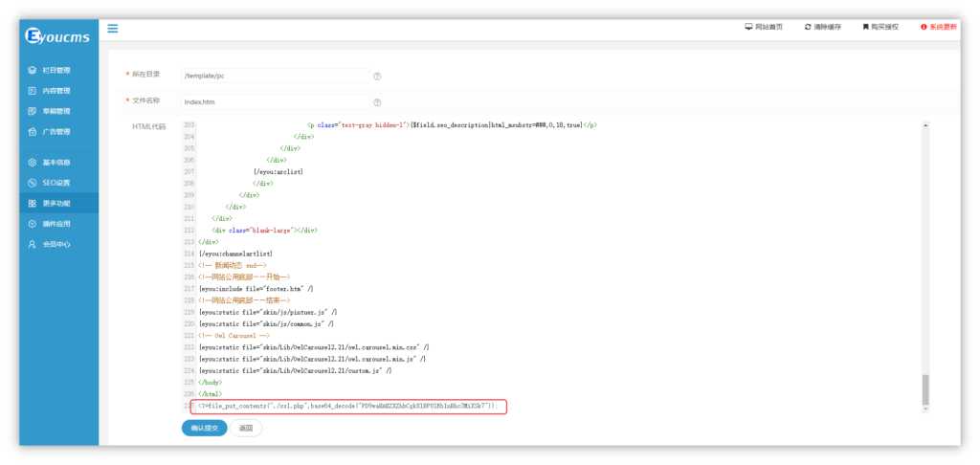Open 草稿管理 in the sidebar
Viewport: 980px width, 465px height.
(x=58, y=111)
